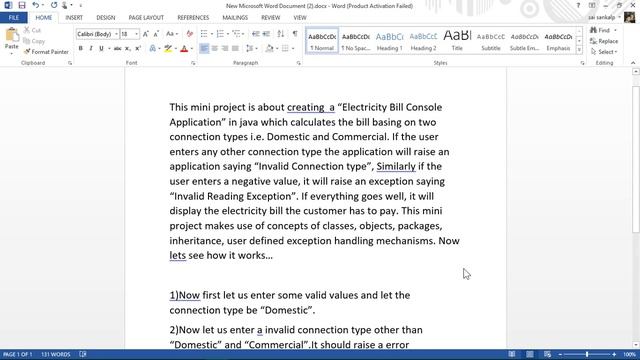640x360 pixels.
Task: Apply superscript formatting
Action: (x=138, y=49)
